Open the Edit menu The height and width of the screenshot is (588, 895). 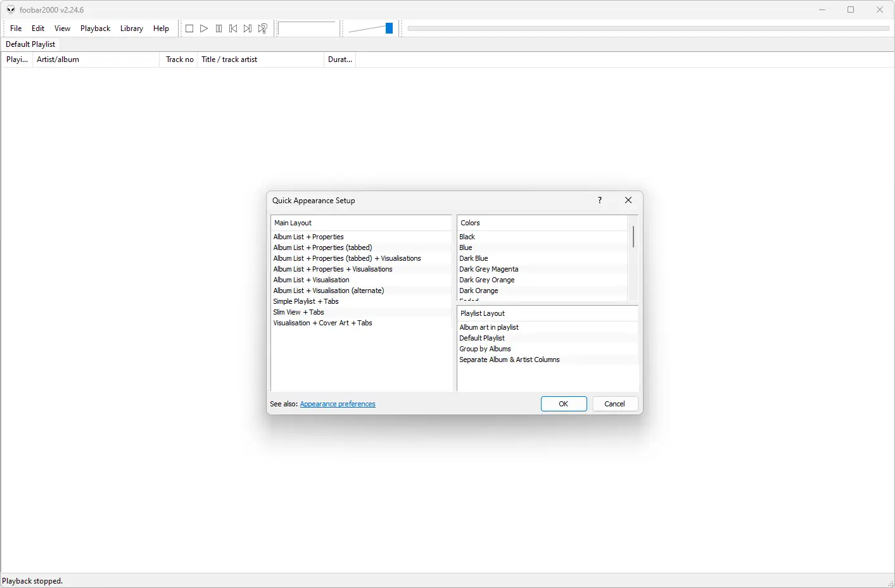coord(38,28)
